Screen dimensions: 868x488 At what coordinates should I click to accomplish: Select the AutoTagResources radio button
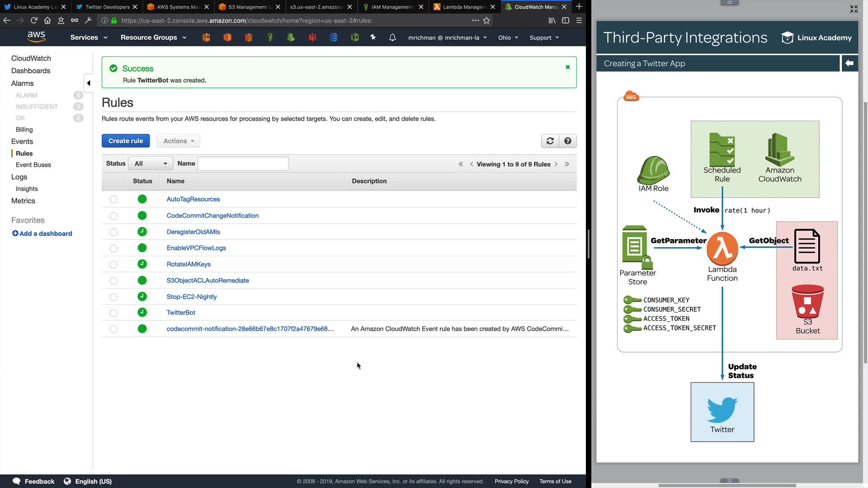[113, 199]
